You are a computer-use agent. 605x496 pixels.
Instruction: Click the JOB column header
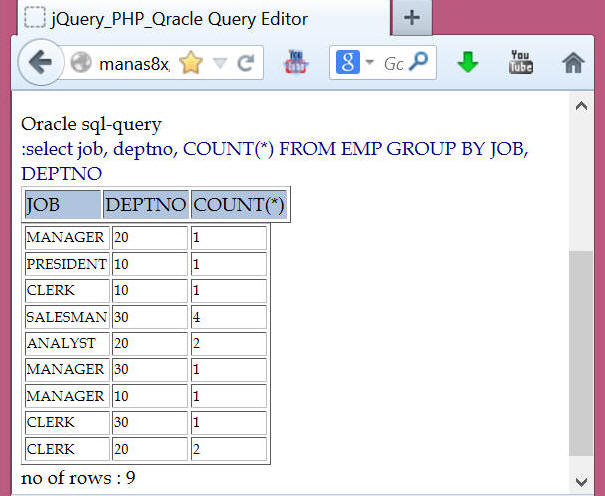[x=63, y=204]
